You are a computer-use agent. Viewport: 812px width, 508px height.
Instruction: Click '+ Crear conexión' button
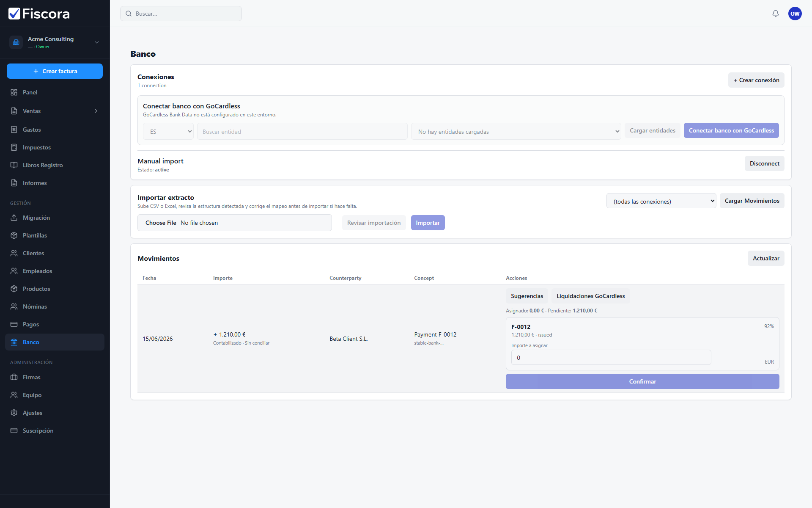(x=756, y=80)
